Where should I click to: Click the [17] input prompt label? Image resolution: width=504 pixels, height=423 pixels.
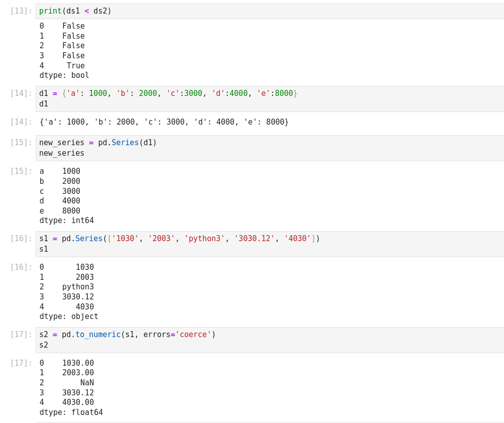click(21, 335)
